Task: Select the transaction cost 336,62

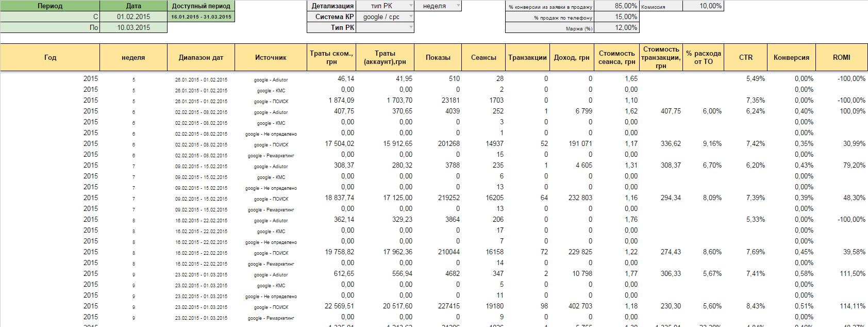Action: [671, 143]
